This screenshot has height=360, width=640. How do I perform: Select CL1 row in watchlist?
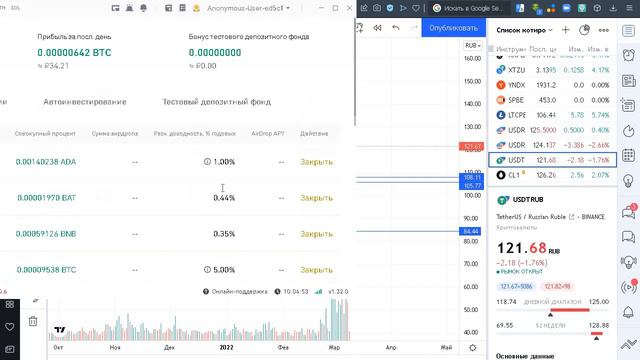click(553, 175)
